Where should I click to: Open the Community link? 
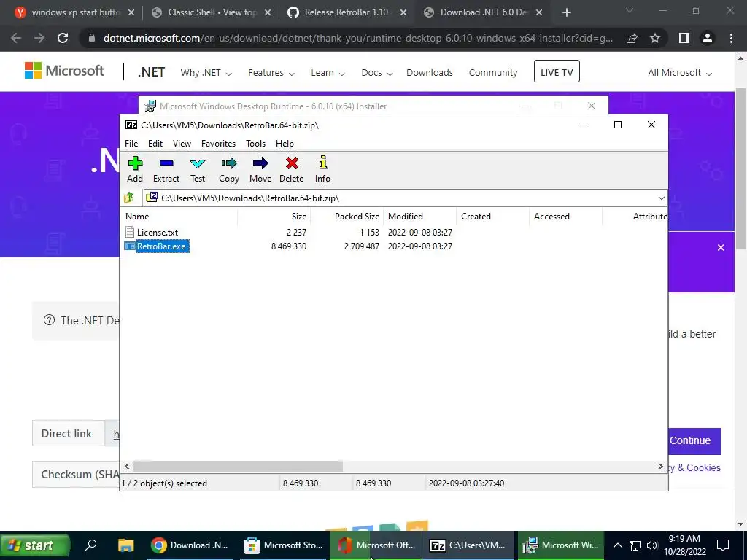[x=493, y=73]
